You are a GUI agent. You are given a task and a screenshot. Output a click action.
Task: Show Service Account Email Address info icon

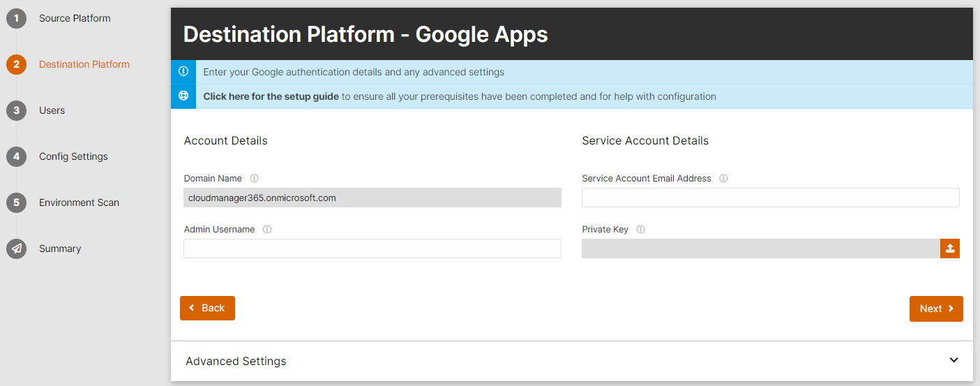(x=723, y=179)
